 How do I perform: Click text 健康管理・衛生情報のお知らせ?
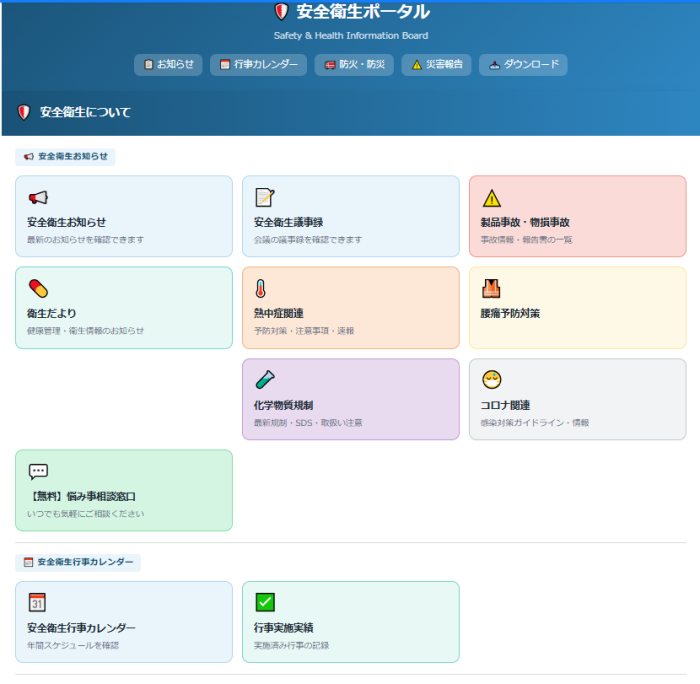click(85, 331)
